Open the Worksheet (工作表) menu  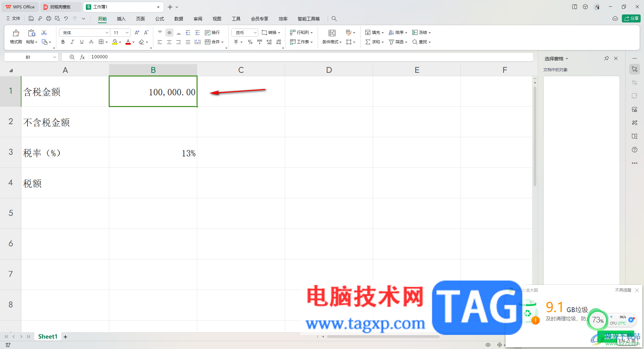click(301, 42)
